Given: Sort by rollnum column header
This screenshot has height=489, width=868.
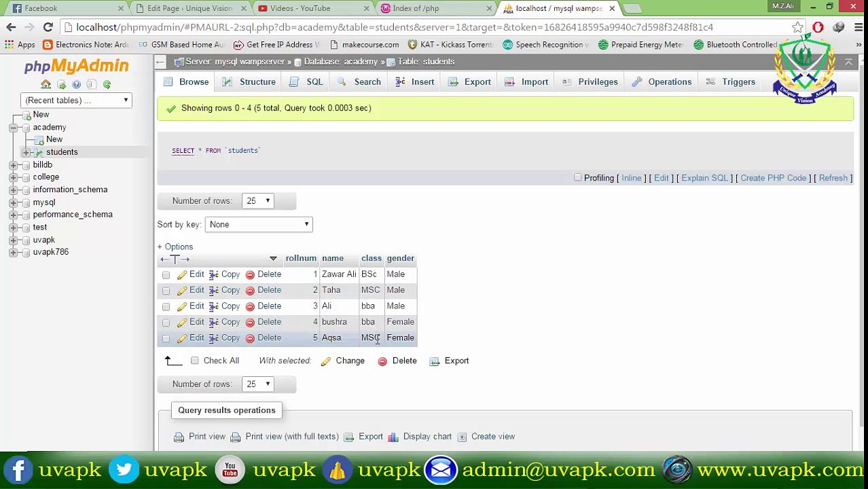Looking at the screenshot, I should [x=301, y=259].
